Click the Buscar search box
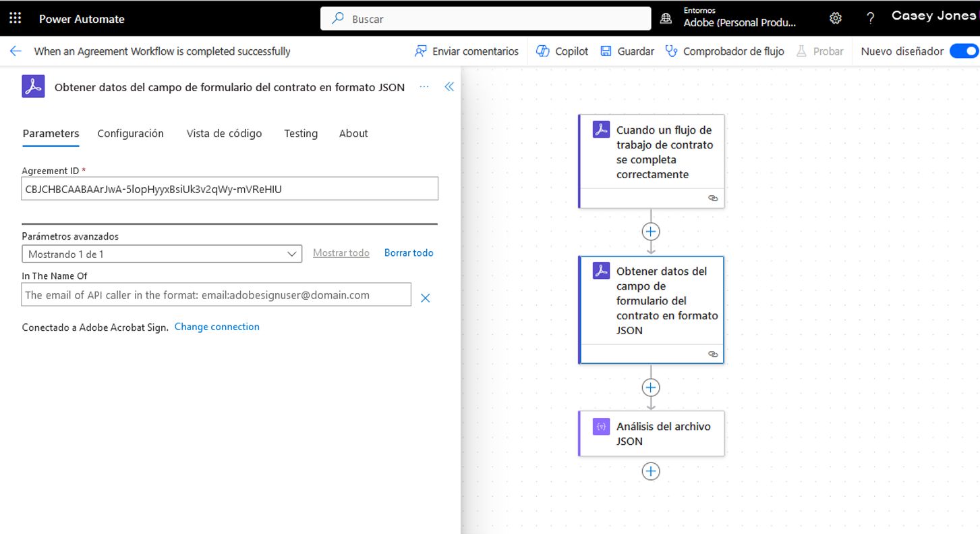This screenshot has height=534, width=980. pos(486,19)
